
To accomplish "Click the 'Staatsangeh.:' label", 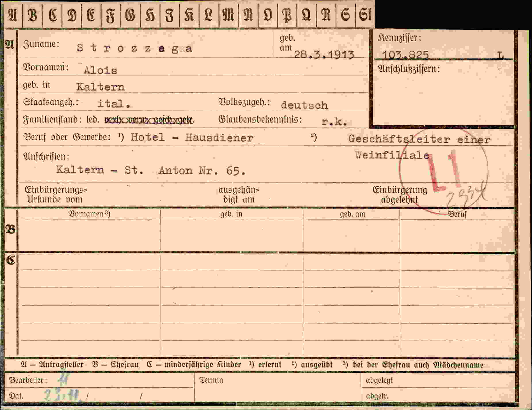I will [x=51, y=102].
